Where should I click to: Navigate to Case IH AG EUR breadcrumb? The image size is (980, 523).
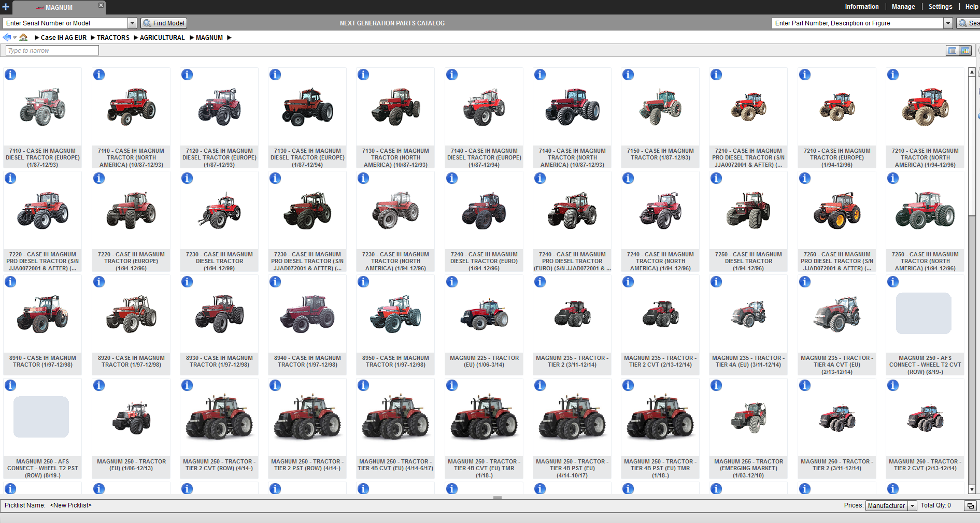[64, 38]
